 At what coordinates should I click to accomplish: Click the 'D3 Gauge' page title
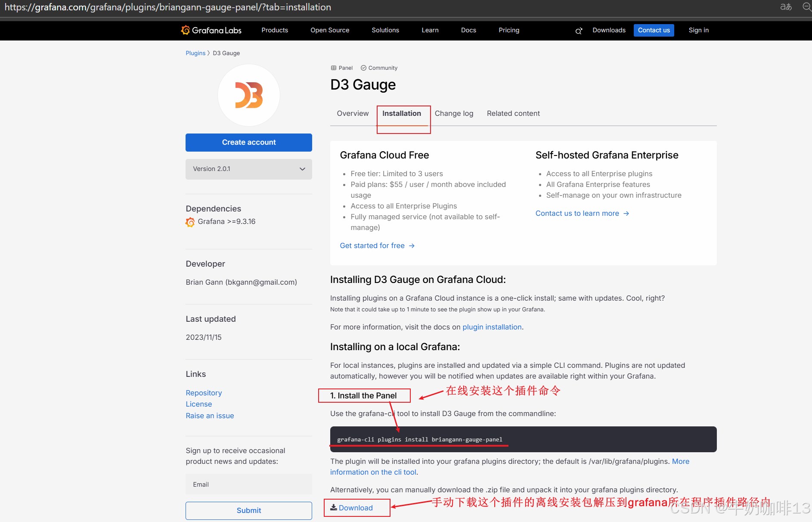tap(363, 85)
